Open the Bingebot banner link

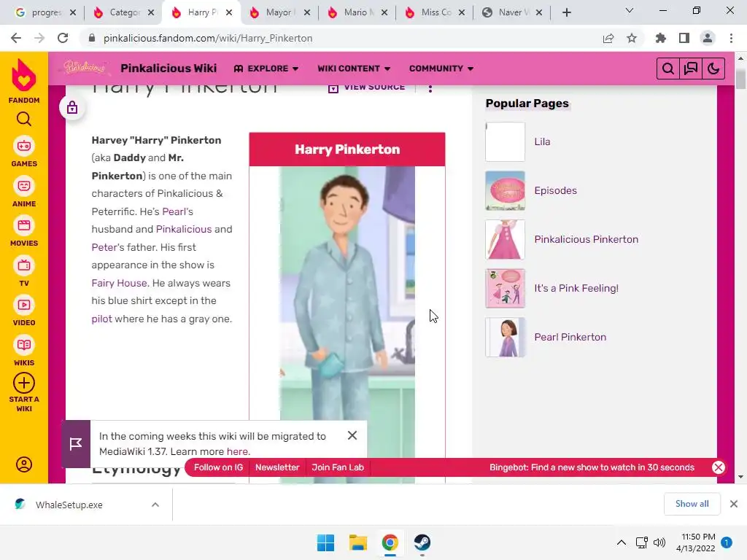(592, 467)
